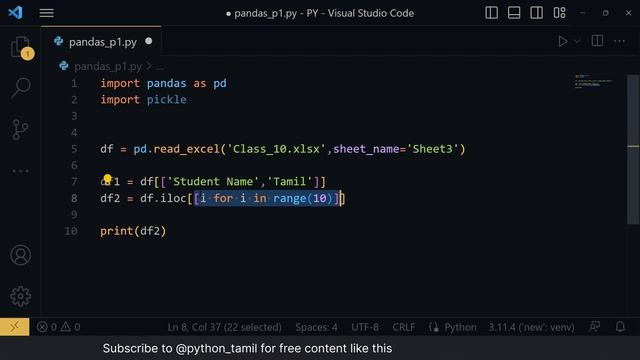Open the feedback icon in status bar
The width and height of the screenshot is (640, 360).
(595, 327)
